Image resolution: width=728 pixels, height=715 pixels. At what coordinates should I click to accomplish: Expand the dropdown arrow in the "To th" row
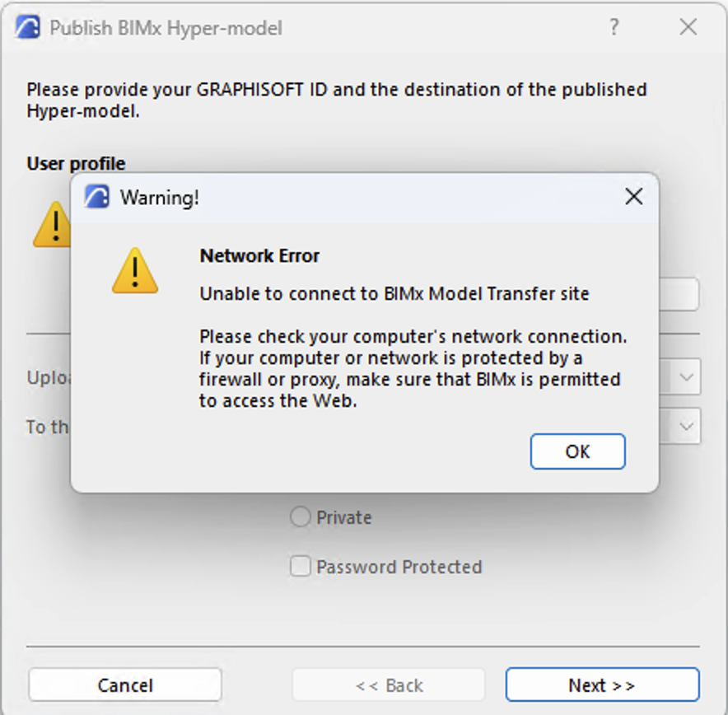click(687, 426)
